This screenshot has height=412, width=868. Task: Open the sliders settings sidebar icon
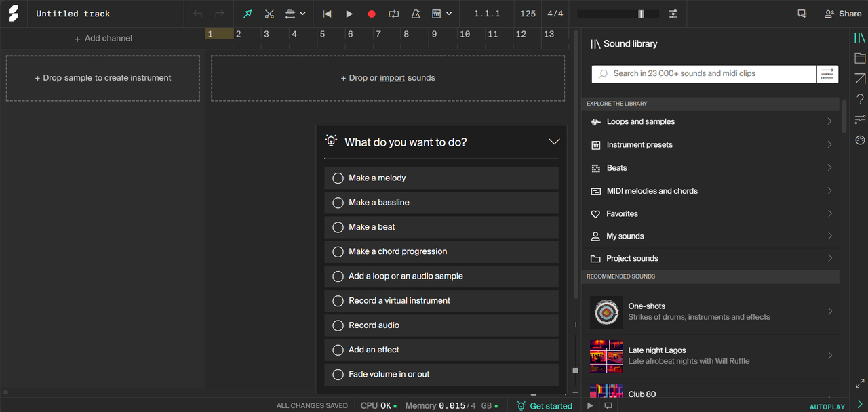click(860, 120)
